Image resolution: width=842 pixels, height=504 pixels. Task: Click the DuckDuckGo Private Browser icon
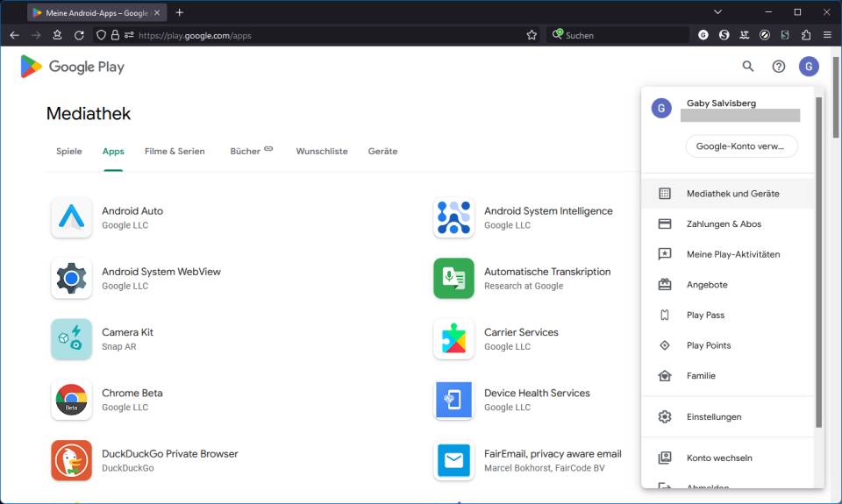pos(71,460)
